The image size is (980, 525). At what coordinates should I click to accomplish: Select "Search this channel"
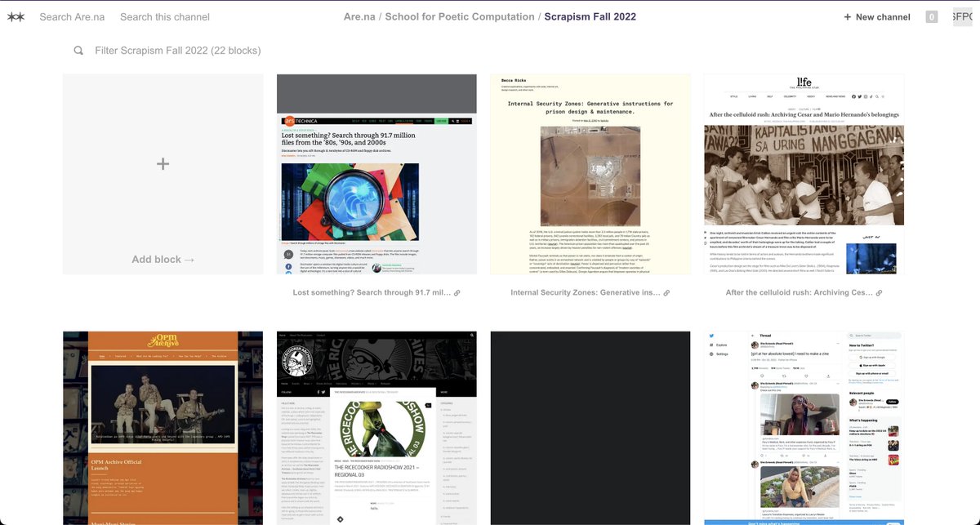coord(165,16)
